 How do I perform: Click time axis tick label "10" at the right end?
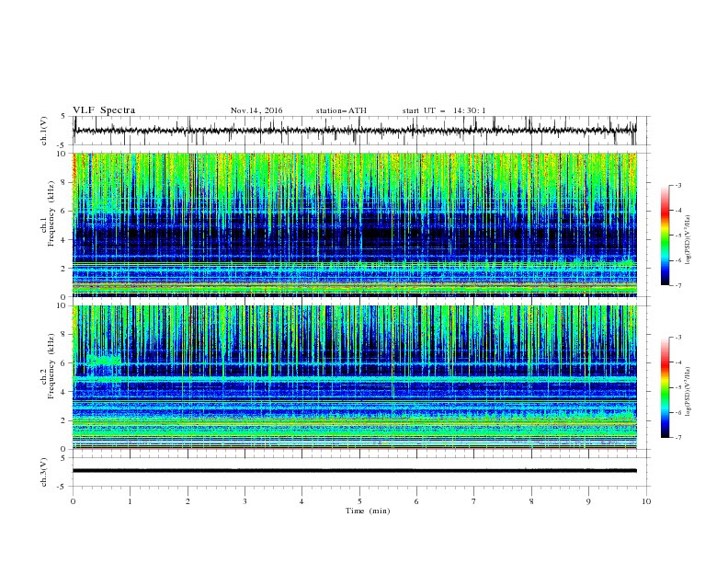(646, 501)
